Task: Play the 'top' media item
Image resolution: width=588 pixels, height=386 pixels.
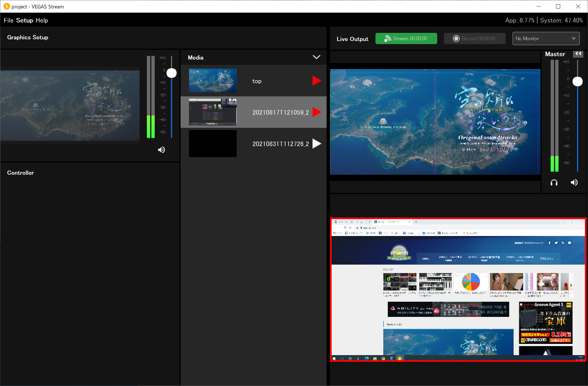Action: coord(316,81)
